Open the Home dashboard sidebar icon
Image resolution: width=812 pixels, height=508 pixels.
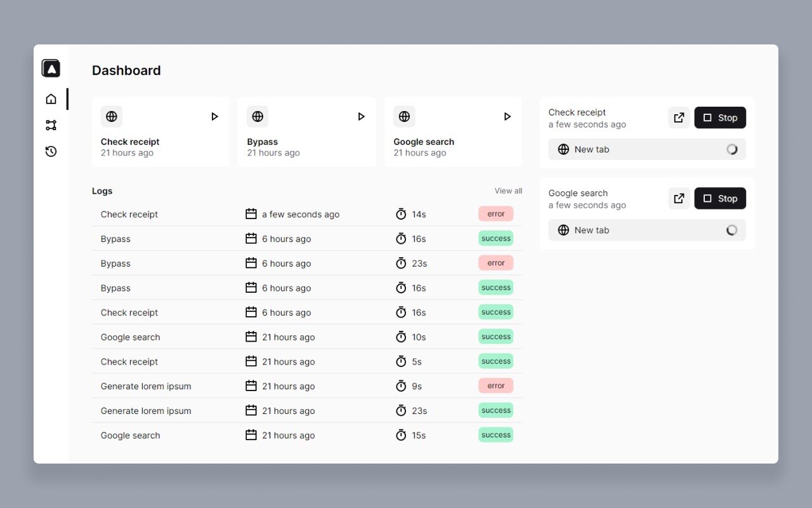51,99
